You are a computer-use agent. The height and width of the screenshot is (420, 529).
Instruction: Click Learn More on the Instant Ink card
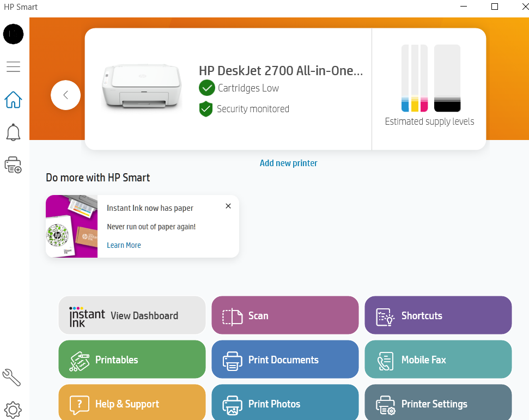[x=124, y=245]
